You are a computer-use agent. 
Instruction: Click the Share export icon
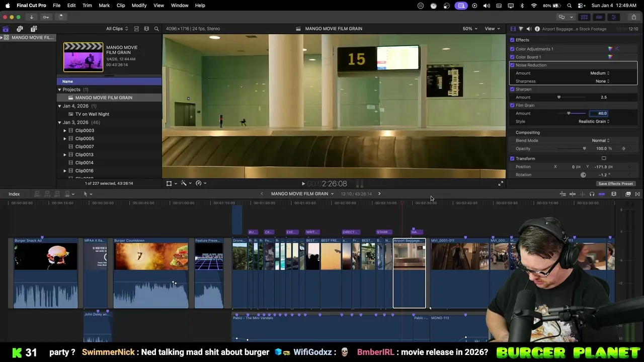pos(633,17)
